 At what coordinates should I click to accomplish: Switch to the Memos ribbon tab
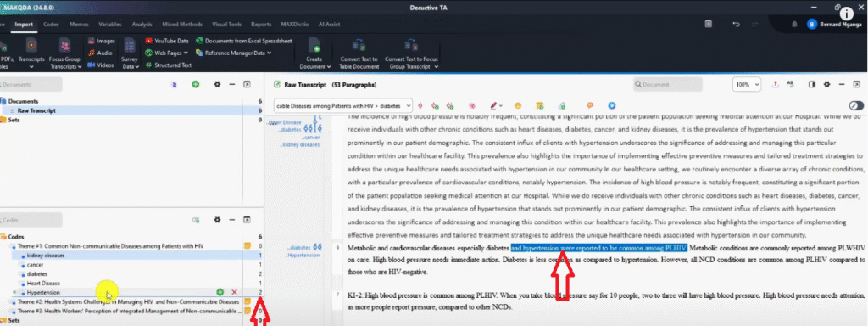pyautogui.click(x=78, y=25)
